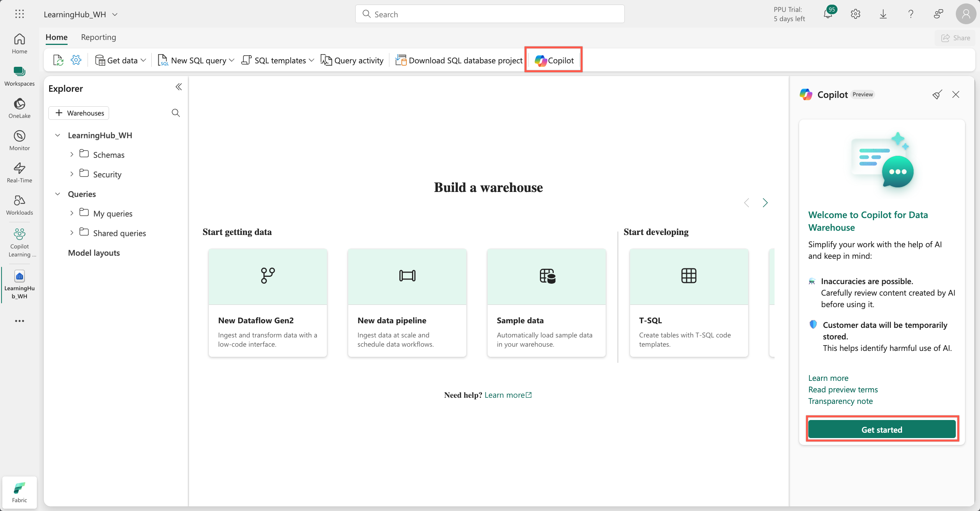
Task: Open the user account avatar
Action: 966,14
